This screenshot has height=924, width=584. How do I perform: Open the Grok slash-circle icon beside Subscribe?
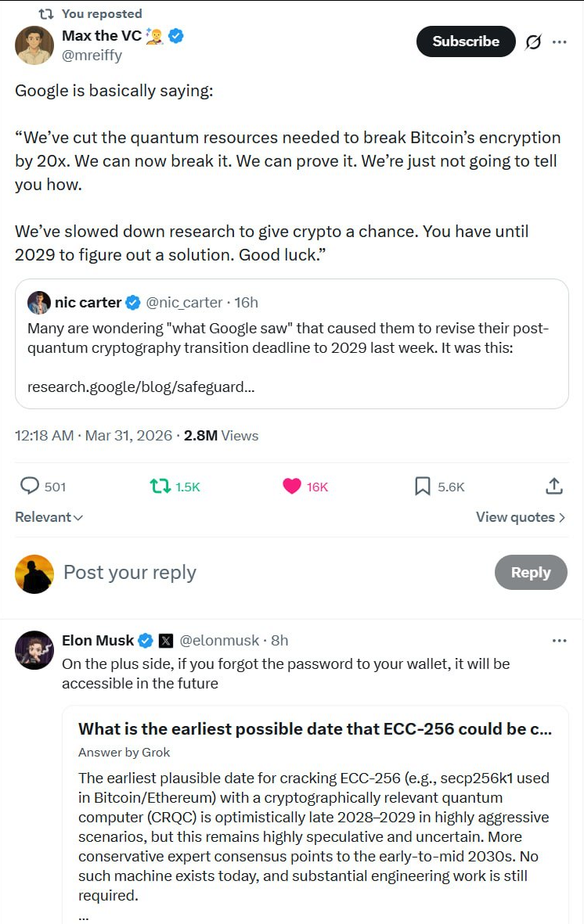click(x=533, y=42)
